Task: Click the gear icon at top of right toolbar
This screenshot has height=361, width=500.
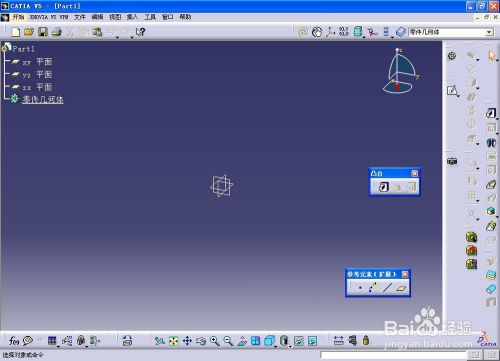Action: point(452,56)
